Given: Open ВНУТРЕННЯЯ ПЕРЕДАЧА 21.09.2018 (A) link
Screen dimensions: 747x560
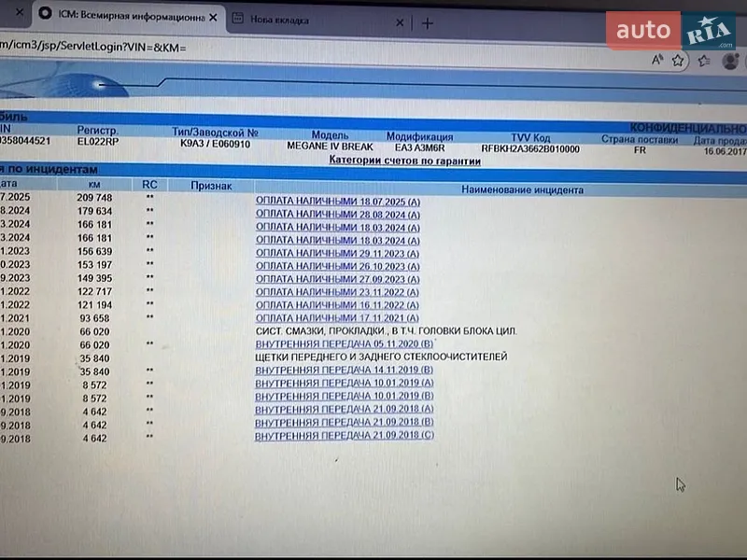Looking at the screenshot, I should click(x=345, y=409).
